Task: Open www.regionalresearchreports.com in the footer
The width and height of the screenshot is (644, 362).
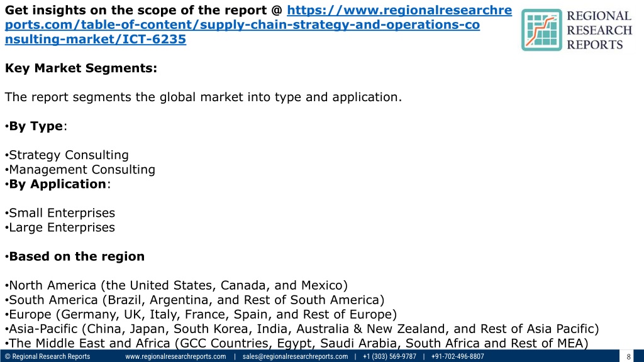Action: [175, 356]
